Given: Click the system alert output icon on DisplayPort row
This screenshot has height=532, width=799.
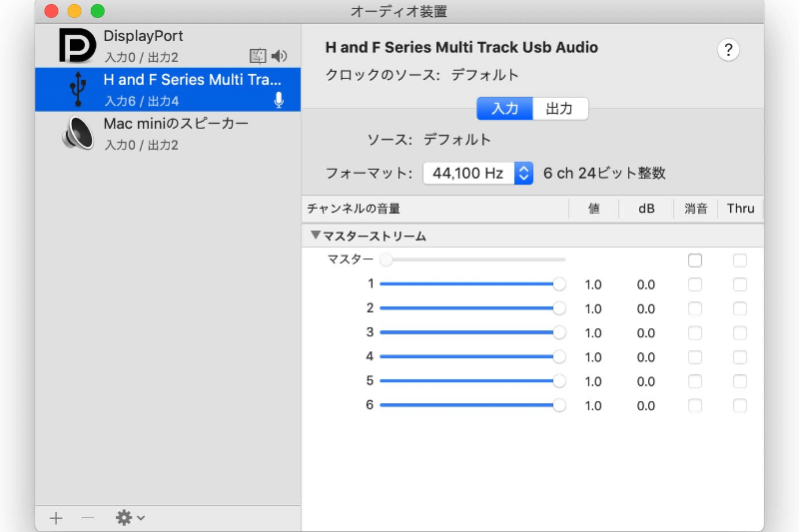Looking at the screenshot, I should [x=258, y=56].
